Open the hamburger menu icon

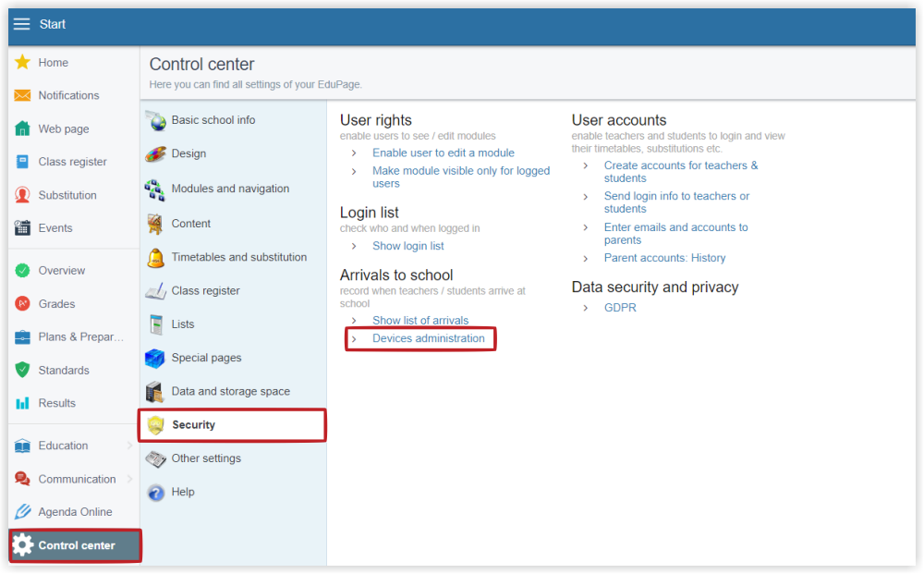pyautogui.click(x=22, y=24)
